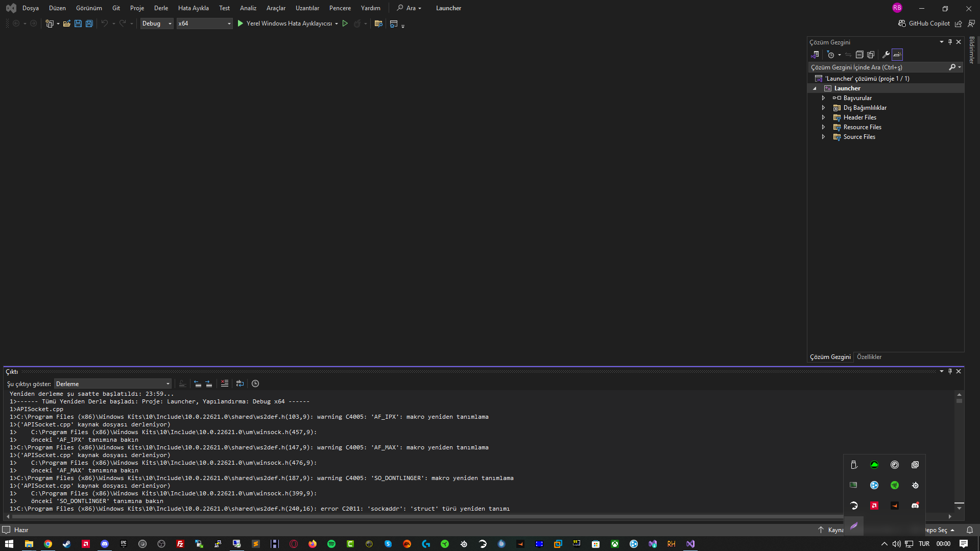The image size is (980, 551).
Task: Click the Open File folder icon
Action: [66, 23]
